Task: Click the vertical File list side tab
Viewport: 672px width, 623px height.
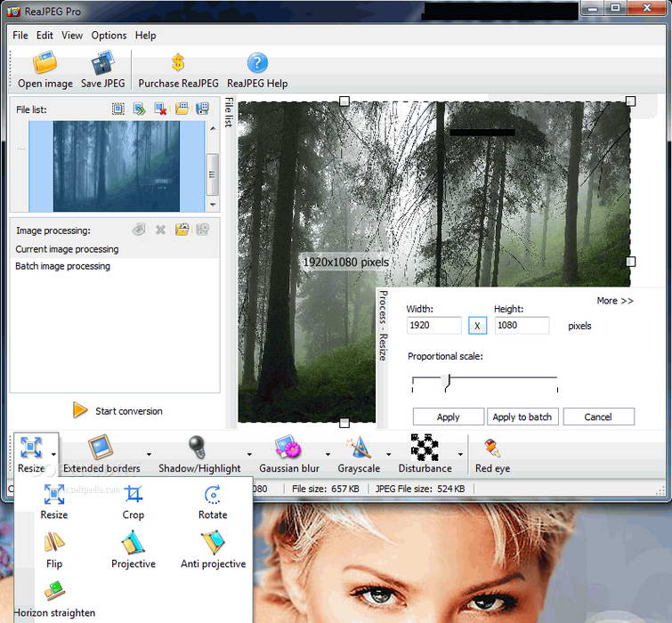Action: pyautogui.click(x=230, y=112)
